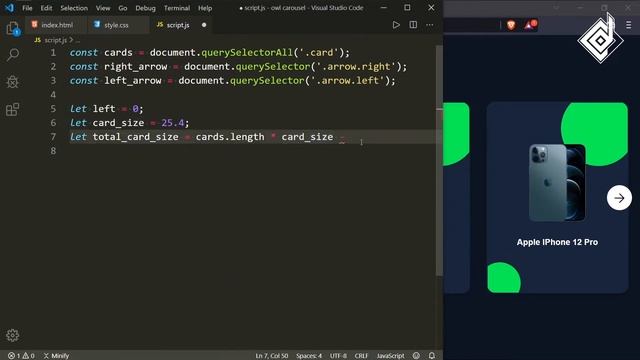Image resolution: width=640 pixels, height=360 pixels.
Task: Click the browser address bar
Action: (471, 25)
